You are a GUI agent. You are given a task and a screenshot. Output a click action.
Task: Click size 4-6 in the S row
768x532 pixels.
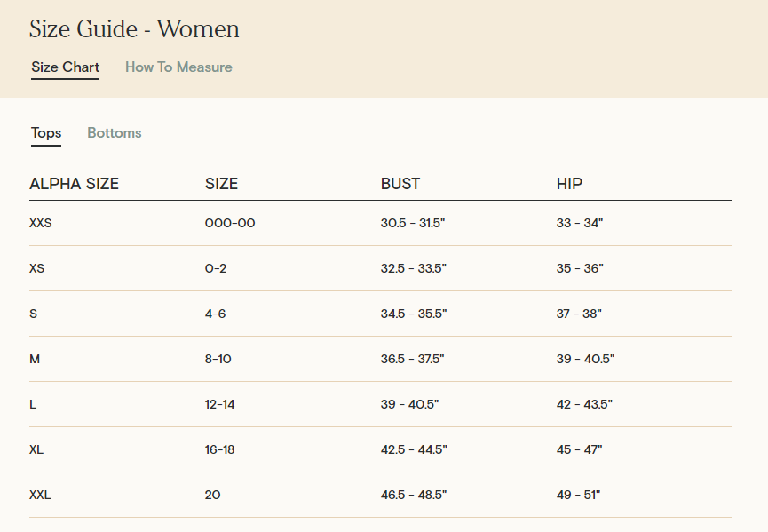click(x=216, y=314)
